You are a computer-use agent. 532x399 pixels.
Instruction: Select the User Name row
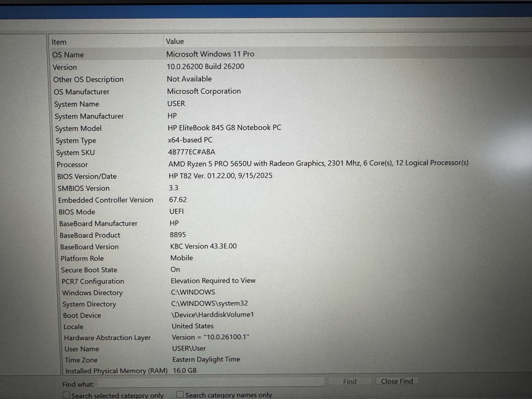(82, 349)
